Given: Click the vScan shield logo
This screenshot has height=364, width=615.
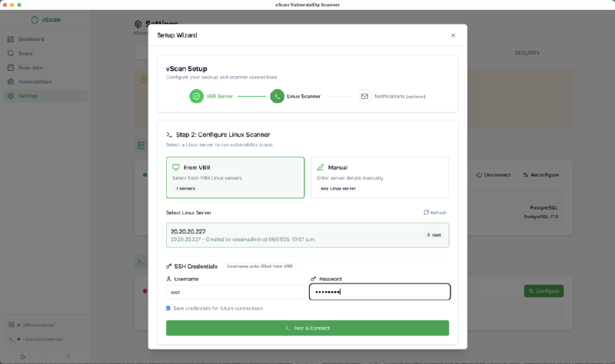Looking at the screenshot, I should click(x=35, y=20).
